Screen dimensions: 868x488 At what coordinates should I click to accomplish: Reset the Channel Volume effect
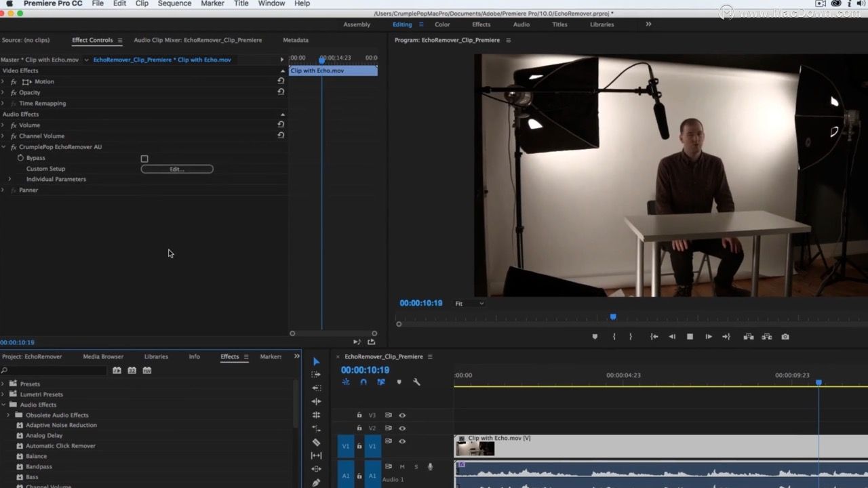tap(281, 136)
